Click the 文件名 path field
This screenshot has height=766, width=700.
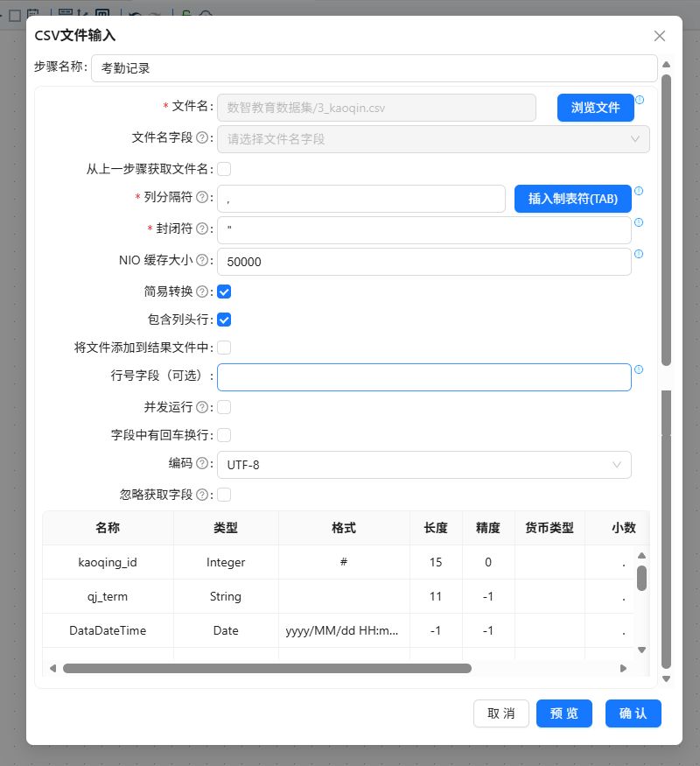376,108
